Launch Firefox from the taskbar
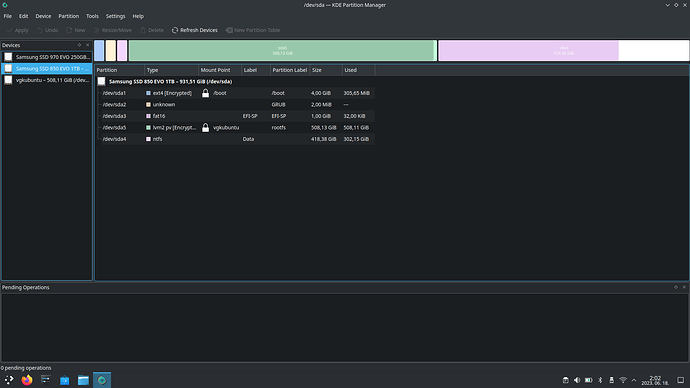Viewport: 690px width, 388px height. click(x=27, y=380)
